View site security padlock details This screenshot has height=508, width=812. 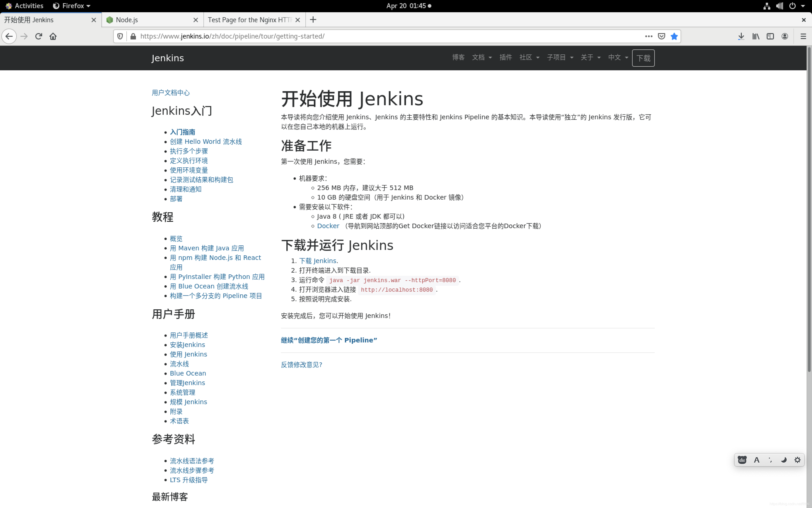[133, 36]
